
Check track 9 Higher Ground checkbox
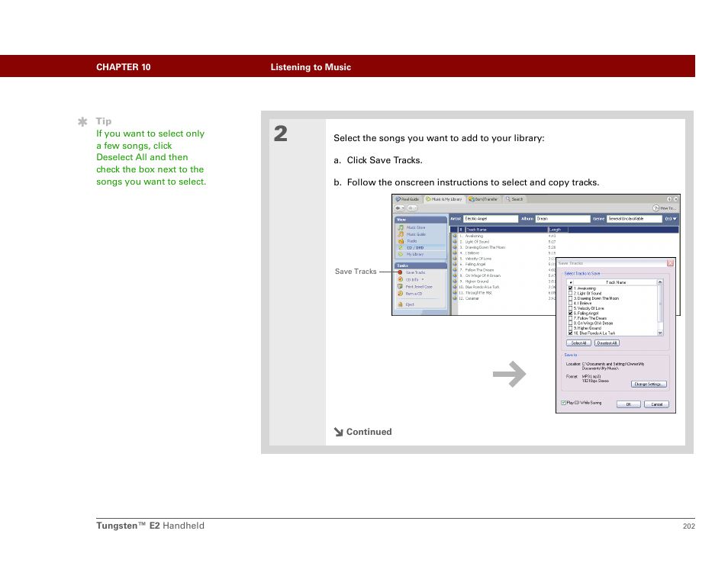point(571,328)
